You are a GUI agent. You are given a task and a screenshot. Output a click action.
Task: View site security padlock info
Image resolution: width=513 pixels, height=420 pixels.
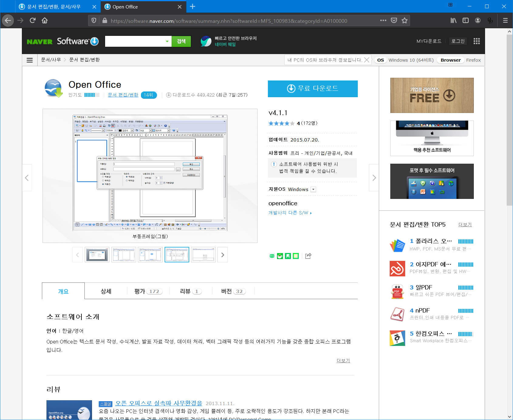click(x=105, y=20)
